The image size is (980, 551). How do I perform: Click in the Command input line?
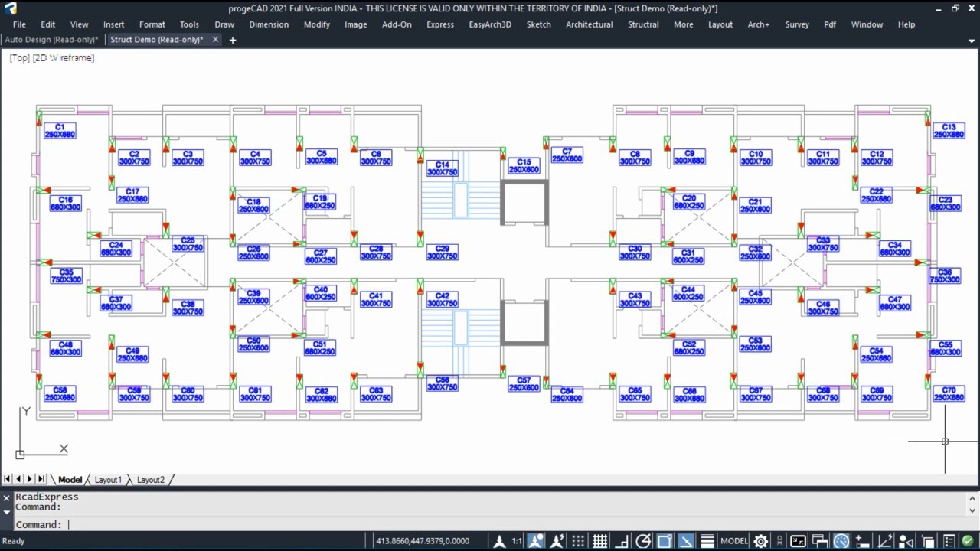(490, 524)
